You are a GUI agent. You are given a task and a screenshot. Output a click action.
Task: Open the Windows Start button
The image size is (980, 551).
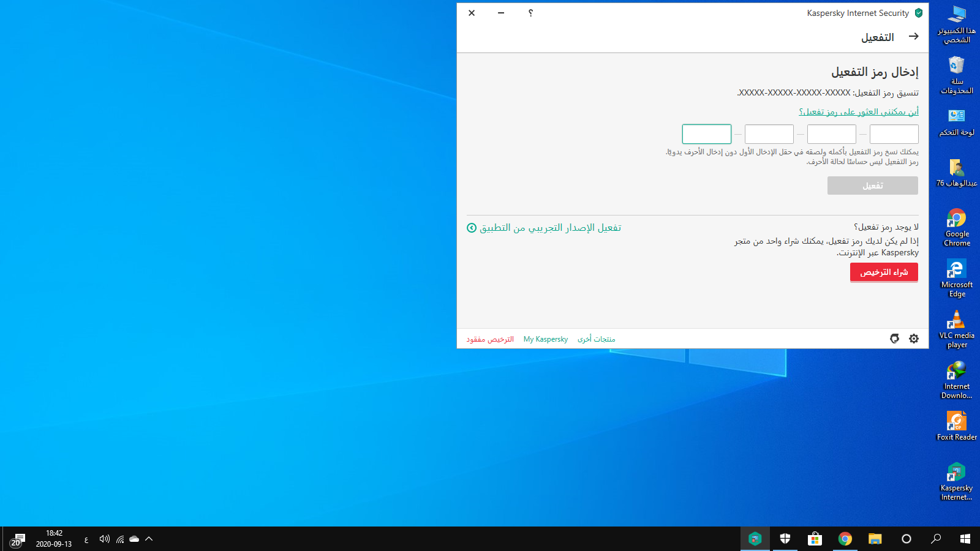click(x=965, y=539)
